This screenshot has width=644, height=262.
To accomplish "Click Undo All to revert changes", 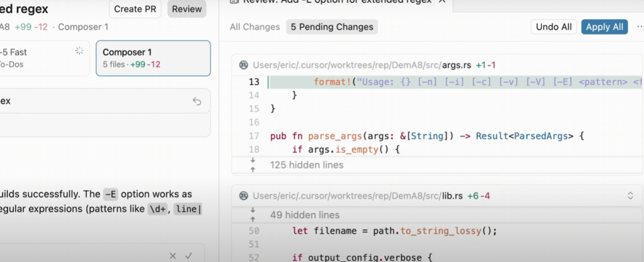I will click(x=553, y=27).
